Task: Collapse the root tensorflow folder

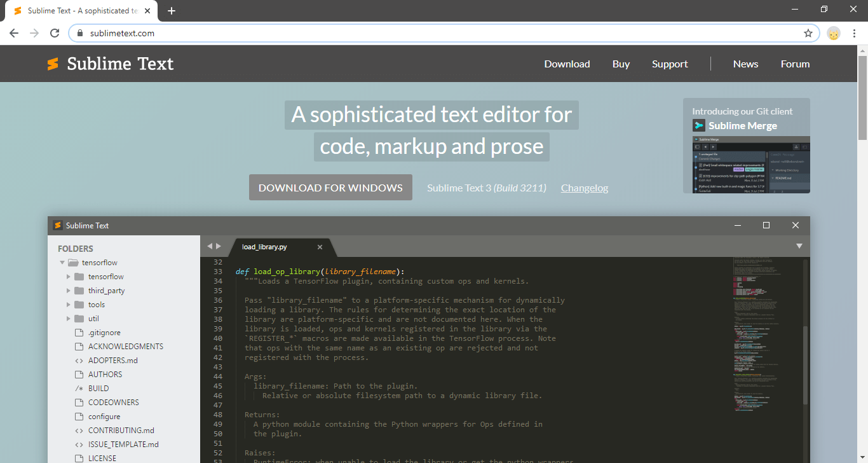Action: (62, 263)
